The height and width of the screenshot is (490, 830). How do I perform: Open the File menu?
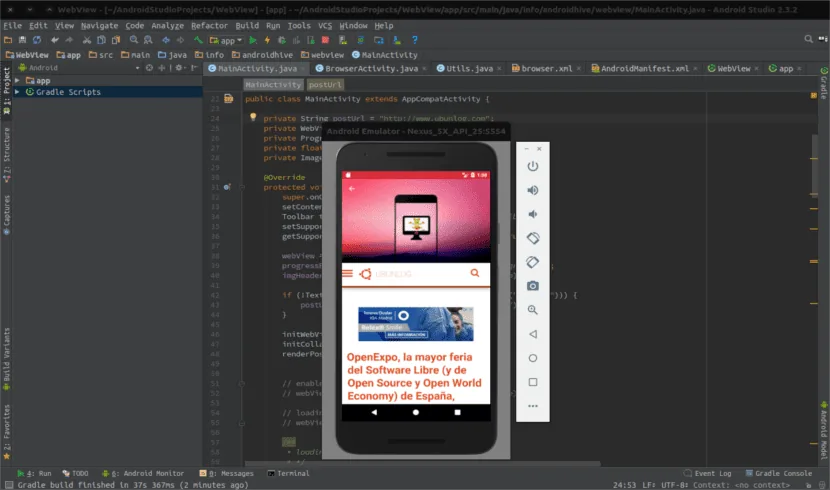pos(12,25)
